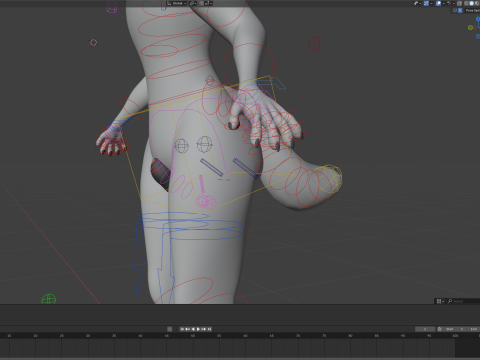Toggle X-Ray mode icon
The height and width of the screenshot is (360, 480).
click(459, 3)
